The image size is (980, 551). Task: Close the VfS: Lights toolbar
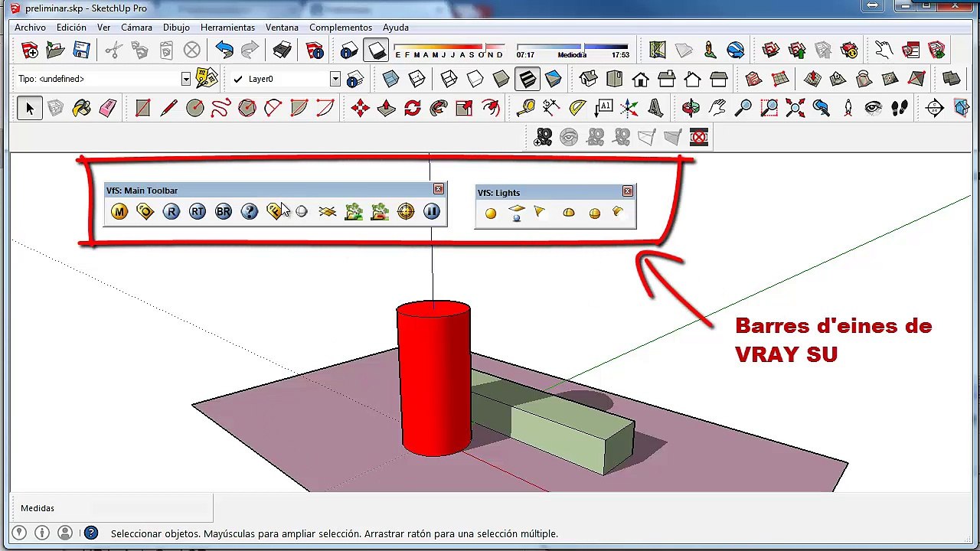(x=628, y=191)
